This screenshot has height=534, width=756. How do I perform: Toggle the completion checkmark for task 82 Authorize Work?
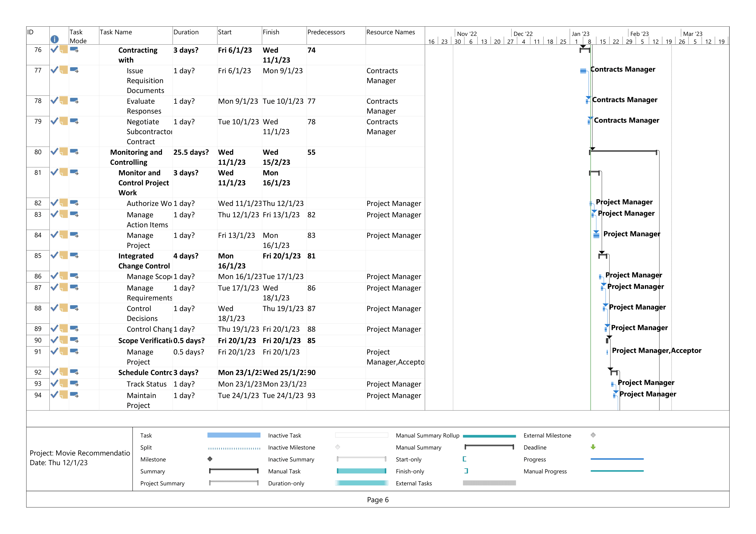[55, 203]
